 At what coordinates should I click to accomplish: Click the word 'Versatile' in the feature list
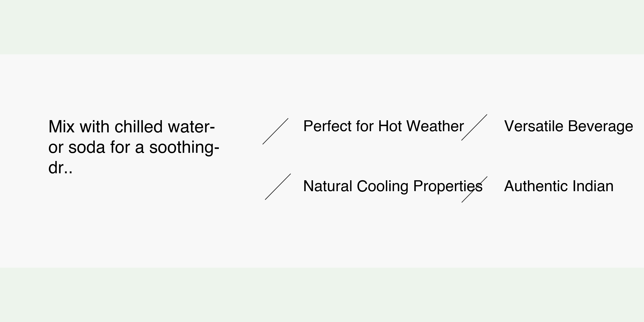click(x=533, y=126)
